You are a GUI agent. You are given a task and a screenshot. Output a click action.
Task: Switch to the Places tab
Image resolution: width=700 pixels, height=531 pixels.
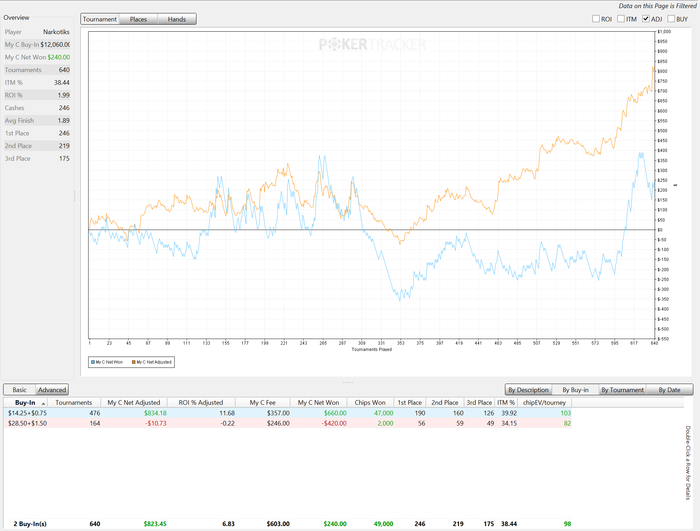pyautogui.click(x=138, y=19)
